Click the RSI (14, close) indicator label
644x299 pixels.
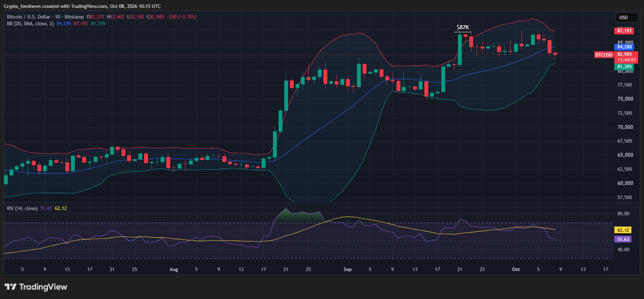22,209
